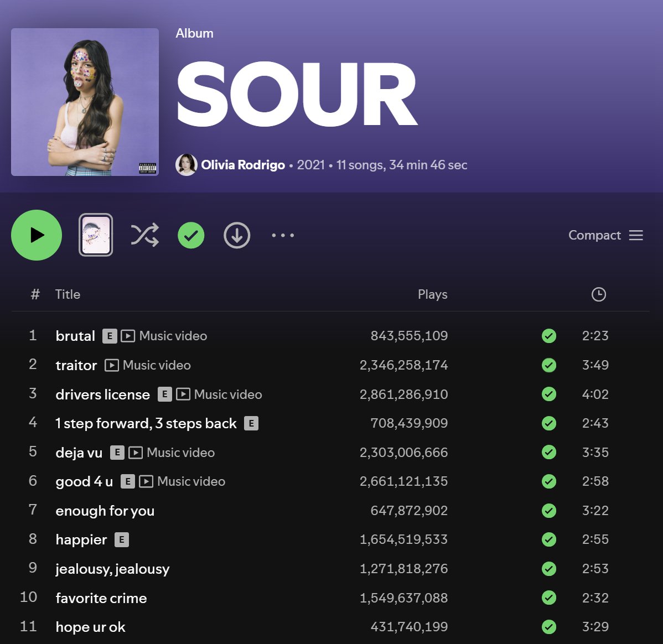Open Olivia Rodrigo artist page link
663x644 pixels.
(x=243, y=165)
